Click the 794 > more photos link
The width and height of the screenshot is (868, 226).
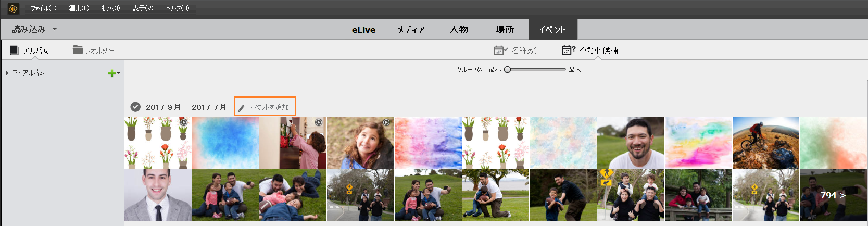(x=833, y=195)
